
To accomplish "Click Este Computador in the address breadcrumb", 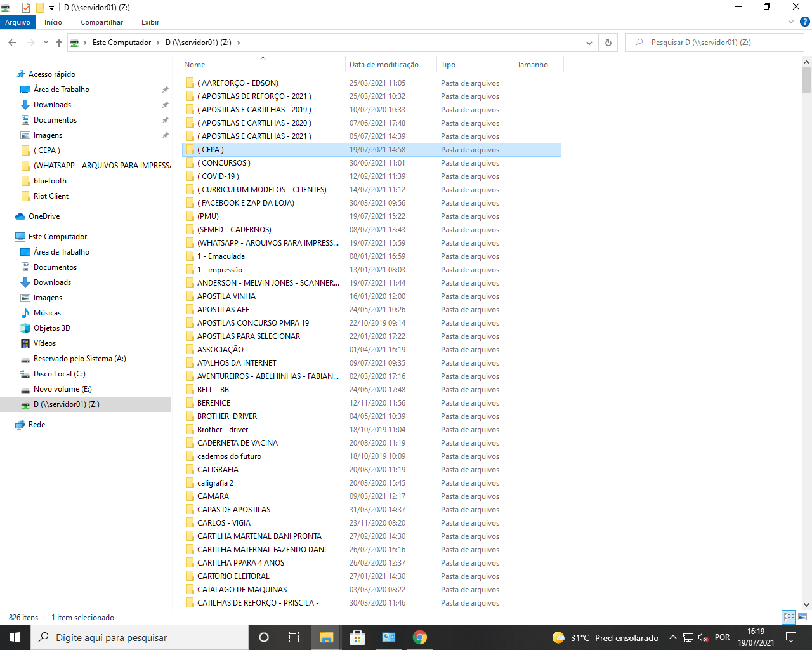I will (x=122, y=43).
